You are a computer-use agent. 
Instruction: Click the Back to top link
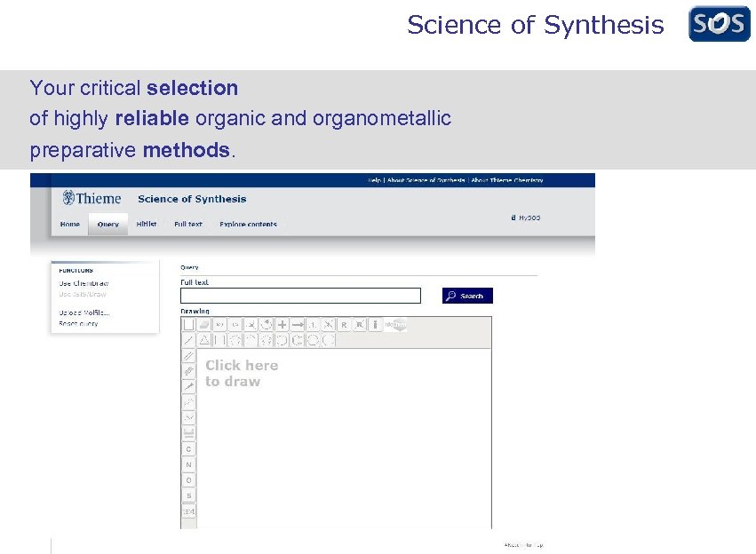pos(523,545)
